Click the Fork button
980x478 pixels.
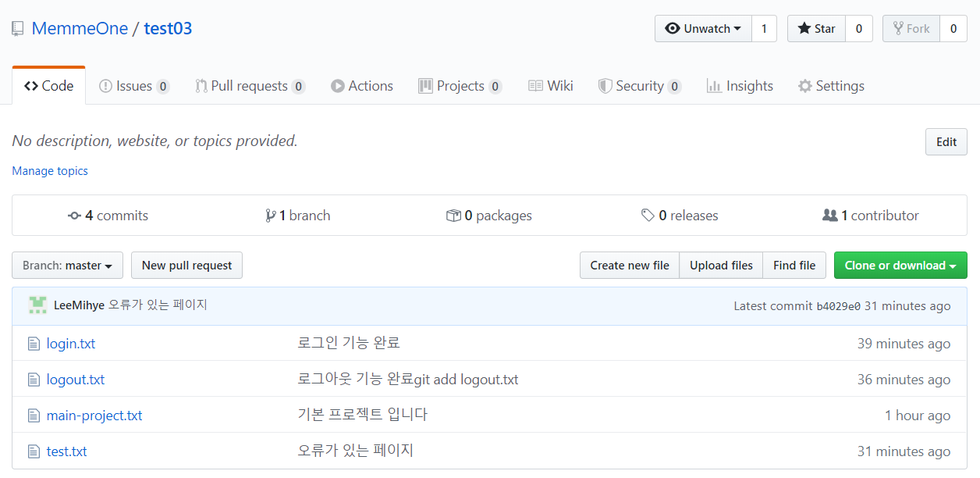click(911, 29)
